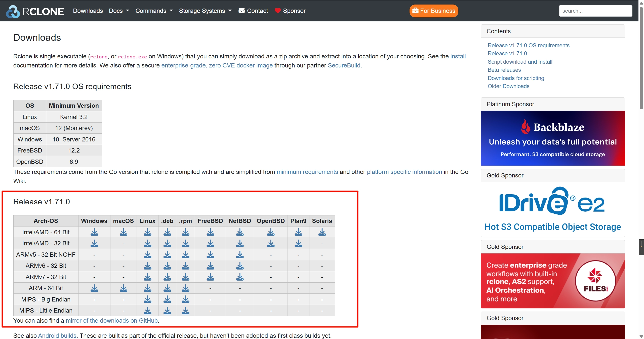This screenshot has height=339, width=644.
Task: Open the Contact page
Action: (x=253, y=11)
